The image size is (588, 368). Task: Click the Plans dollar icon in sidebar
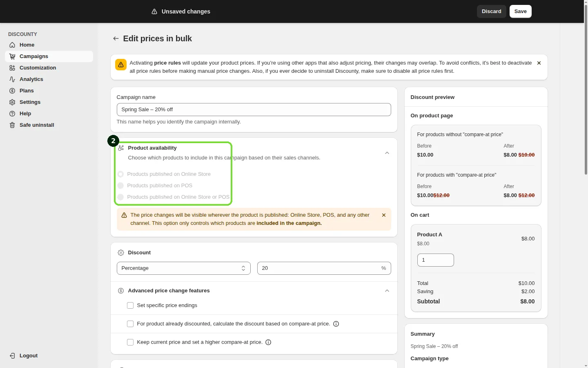[x=12, y=91]
